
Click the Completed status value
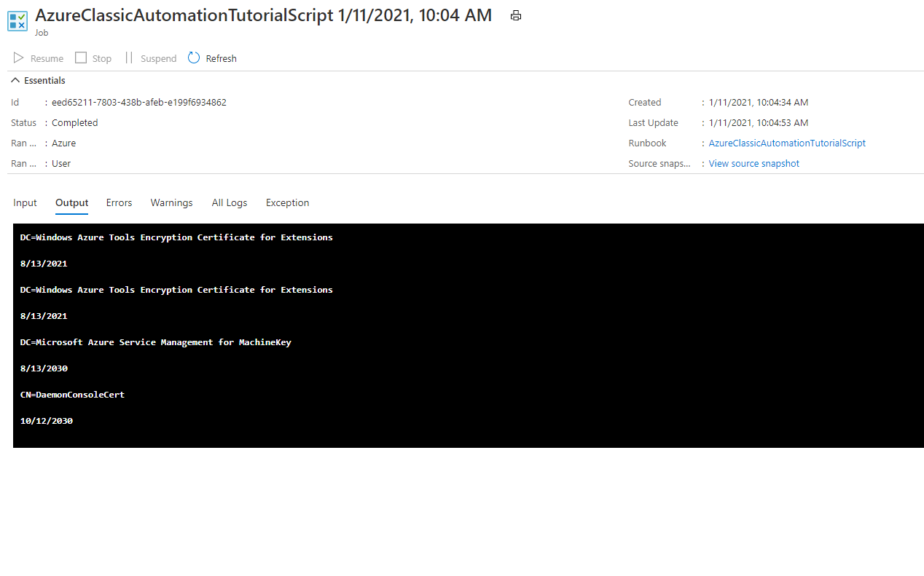74,123
